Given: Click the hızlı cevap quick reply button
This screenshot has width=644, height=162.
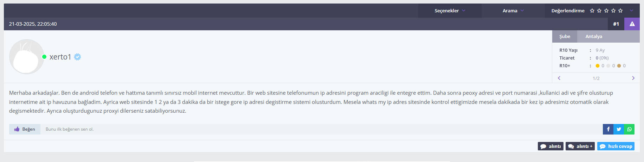Looking at the screenshot, I should click(x=616, y=146).
